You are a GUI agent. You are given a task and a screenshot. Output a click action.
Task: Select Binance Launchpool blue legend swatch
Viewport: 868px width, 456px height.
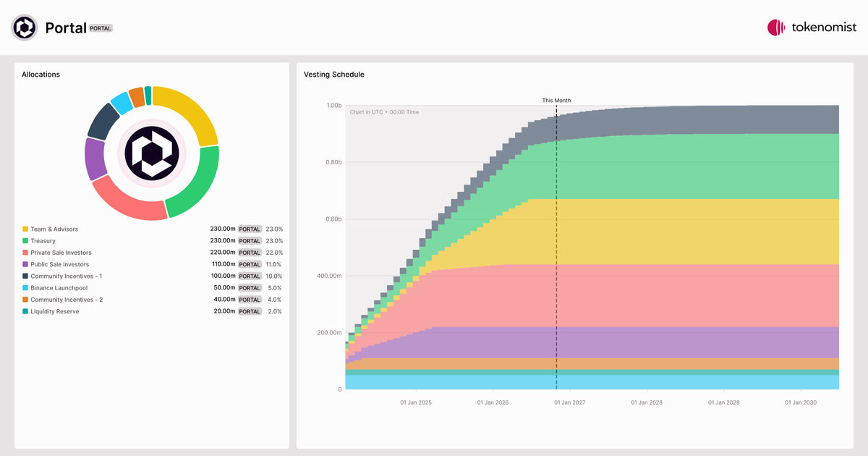(x=25, y=287)
